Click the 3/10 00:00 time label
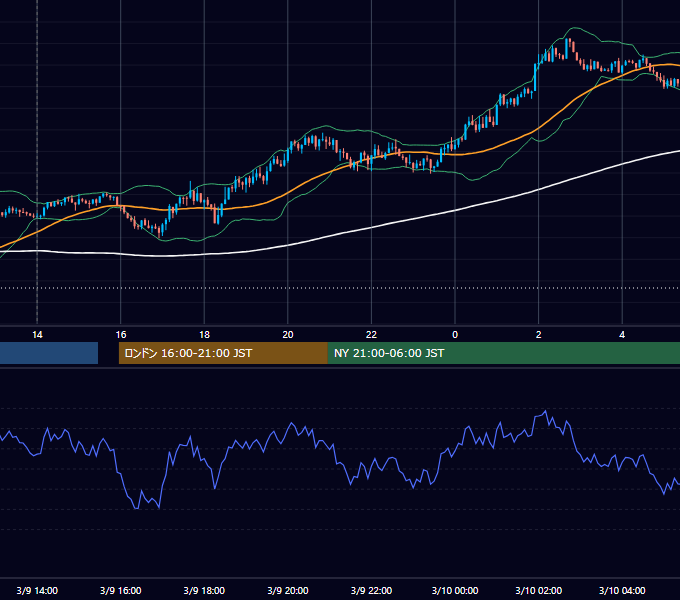 455,590
